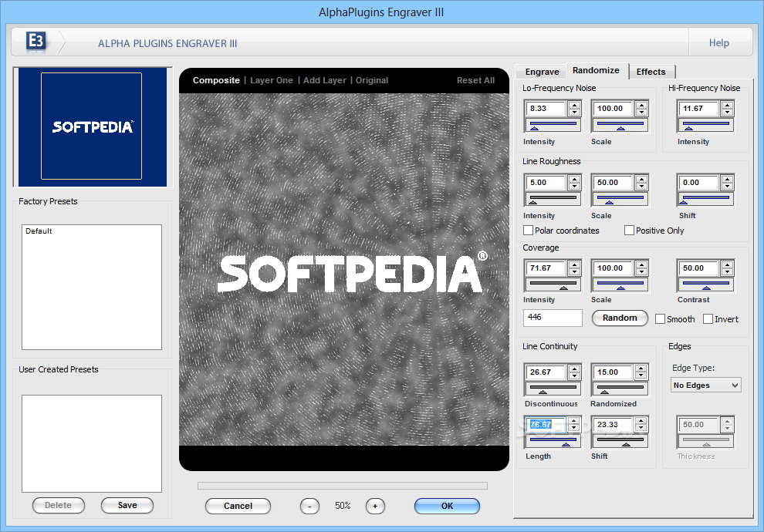Click the Random seed button

[x=620, y=318]
